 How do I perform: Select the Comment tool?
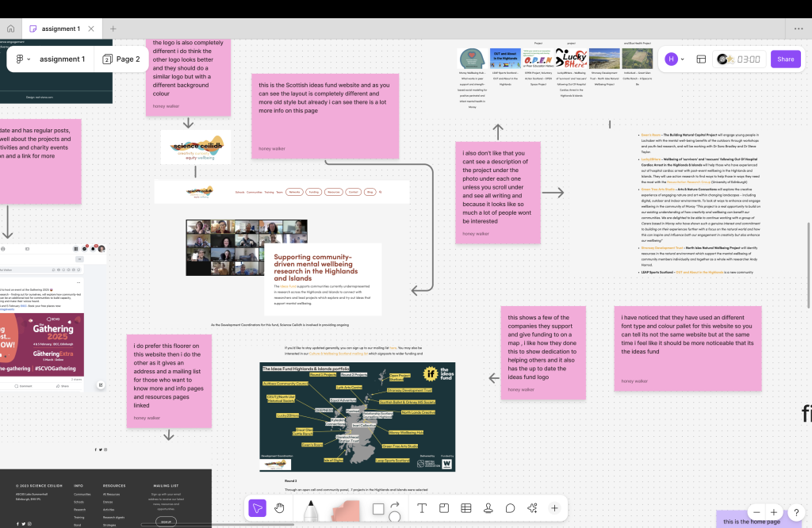(511, 508)
